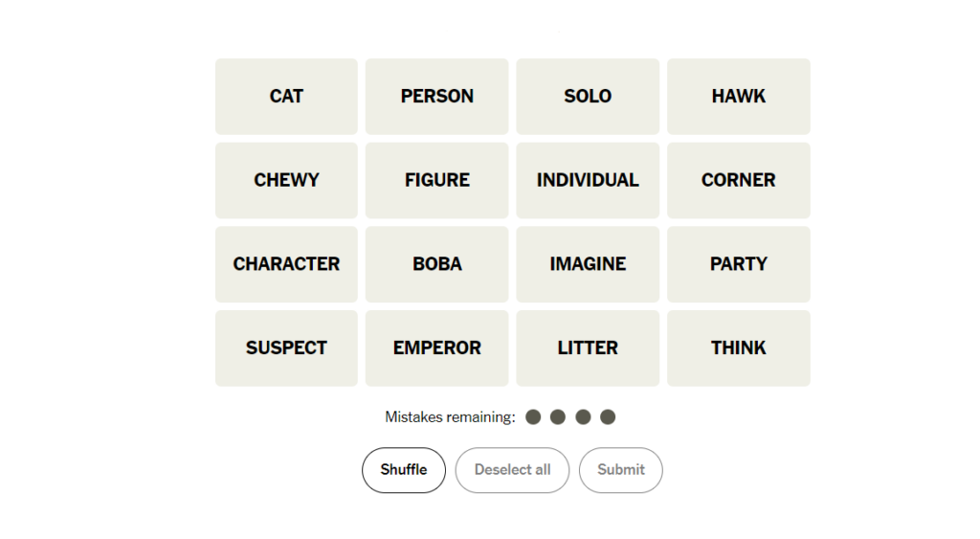
Task: Click the CORNER word tile
Action: [738, 180]
